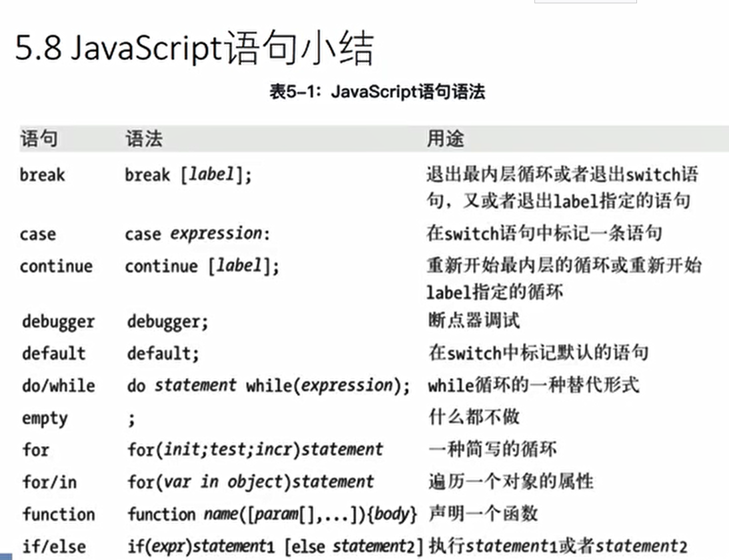Click the table caption "表5-1: JavaScript语句语法"
This screenshot has height=560, width=729.
coord(376,91)
